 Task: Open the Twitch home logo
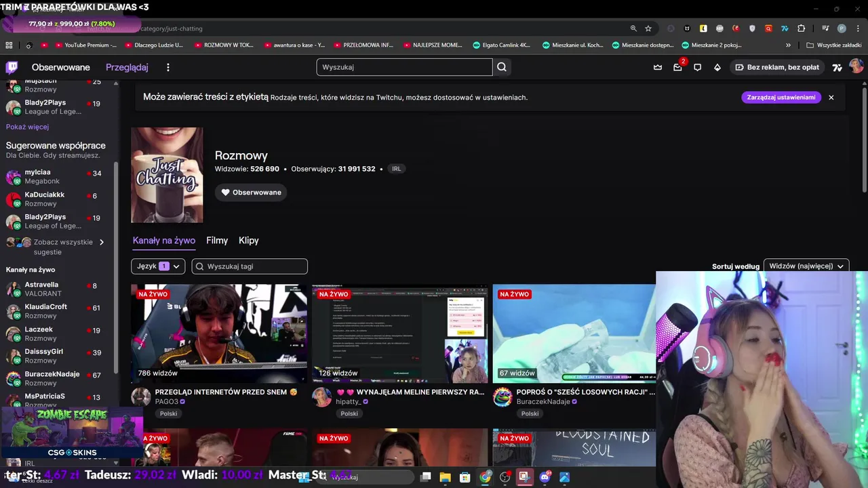tap(12, 67)
